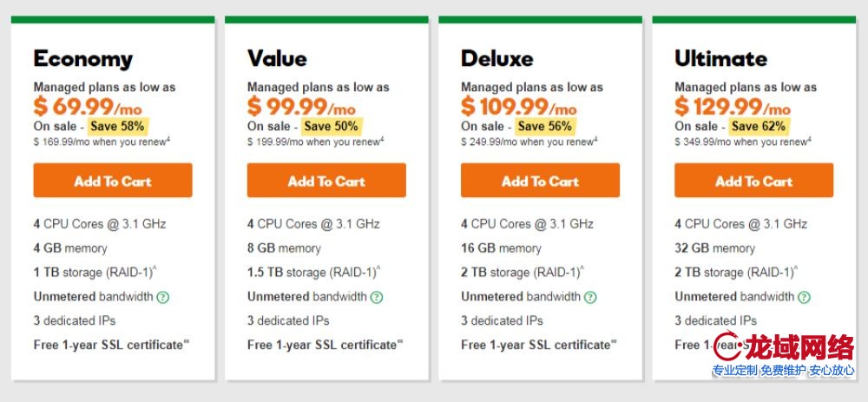This screenshot has width=868, height=402.
Task: Add the Economy plan to cart
Action: [113, 181]
